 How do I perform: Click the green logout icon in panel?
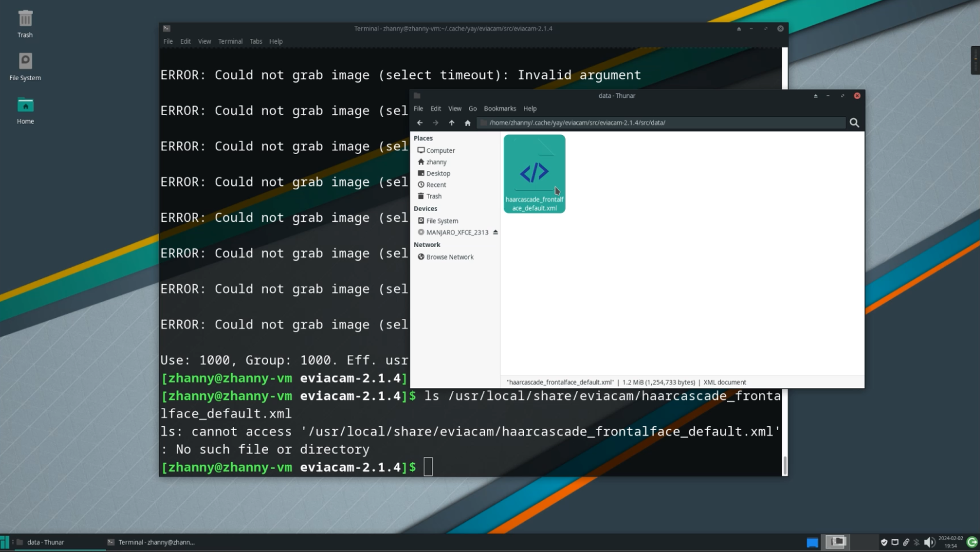972,542
